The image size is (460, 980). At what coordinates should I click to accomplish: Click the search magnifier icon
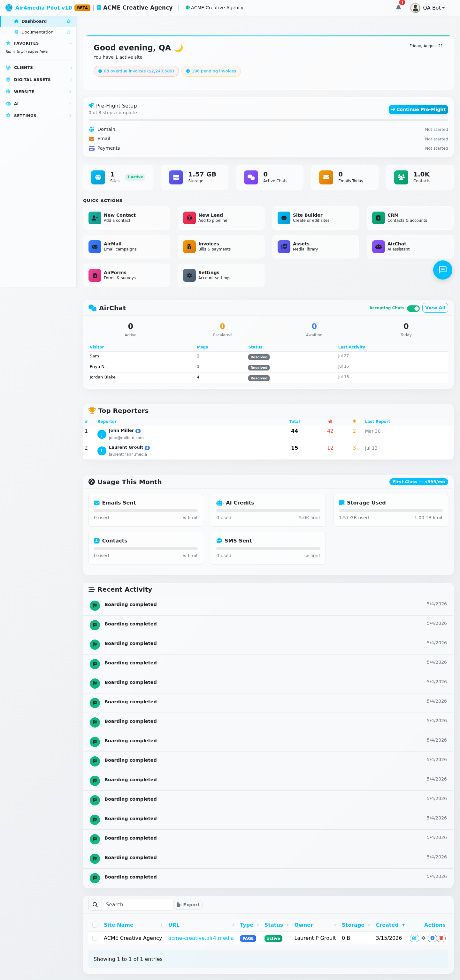tap(95, 904)
